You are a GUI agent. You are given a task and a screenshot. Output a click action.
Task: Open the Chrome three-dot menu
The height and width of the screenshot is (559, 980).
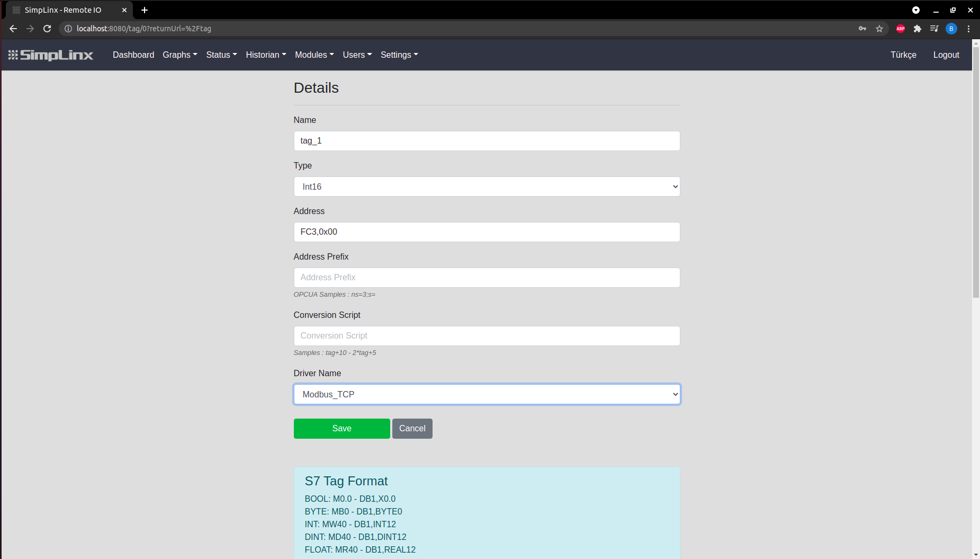(x=968, y=29)
